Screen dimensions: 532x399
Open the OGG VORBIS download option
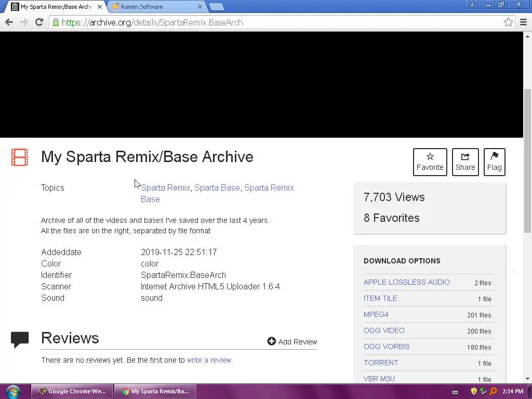(387, 347)
